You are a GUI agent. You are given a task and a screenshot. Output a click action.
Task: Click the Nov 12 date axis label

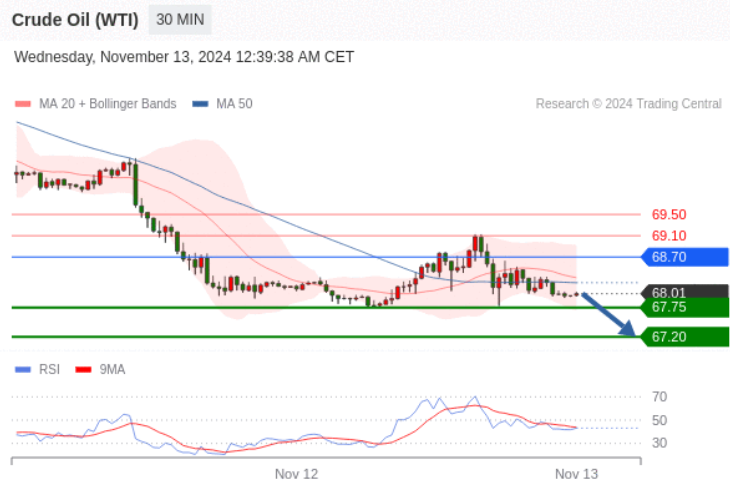[x=296, y=473]
